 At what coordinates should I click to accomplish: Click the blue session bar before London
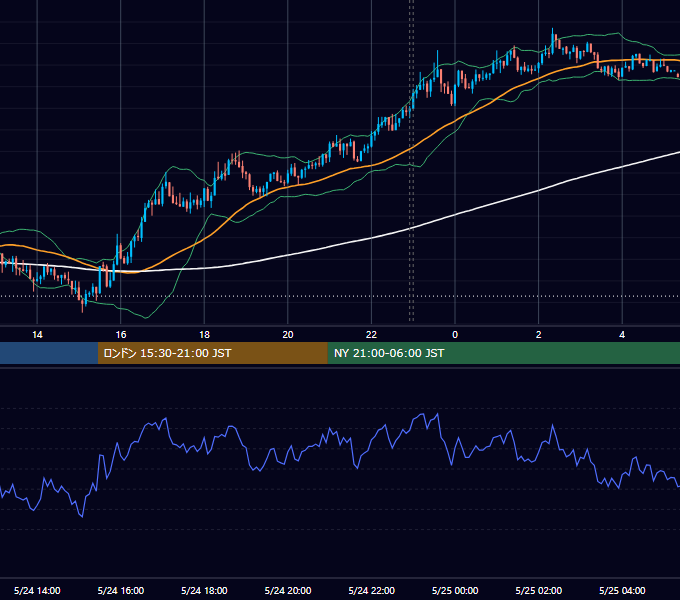coord(49,353)
